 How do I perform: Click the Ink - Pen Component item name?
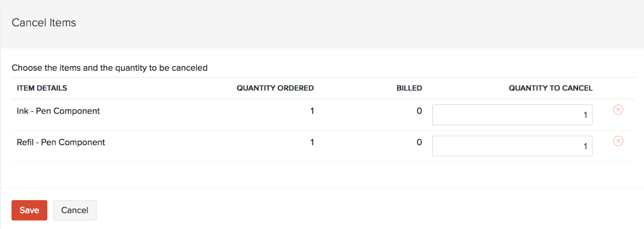(x=58, y=111)
